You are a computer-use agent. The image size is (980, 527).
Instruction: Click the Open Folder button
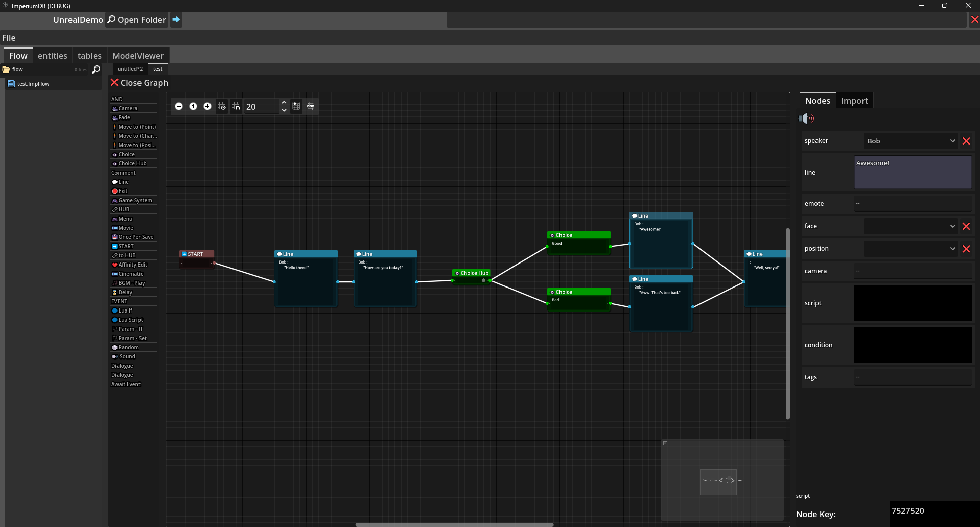coord(137,20)
